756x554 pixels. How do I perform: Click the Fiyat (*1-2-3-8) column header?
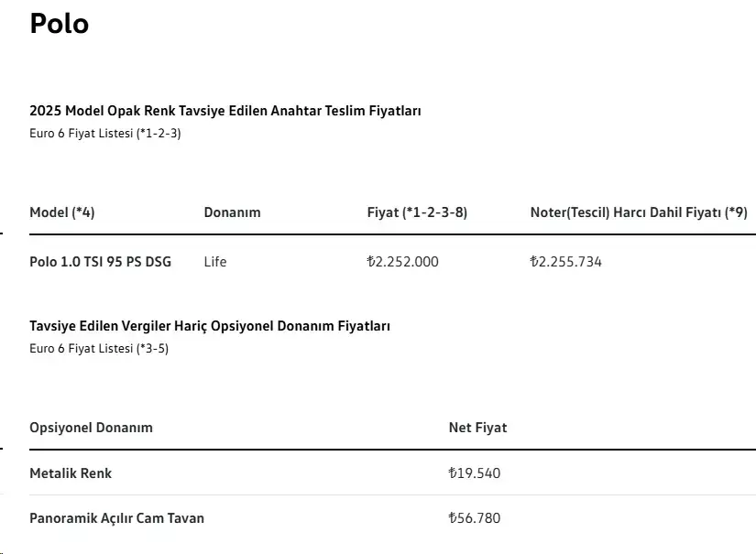click(417, 212)
